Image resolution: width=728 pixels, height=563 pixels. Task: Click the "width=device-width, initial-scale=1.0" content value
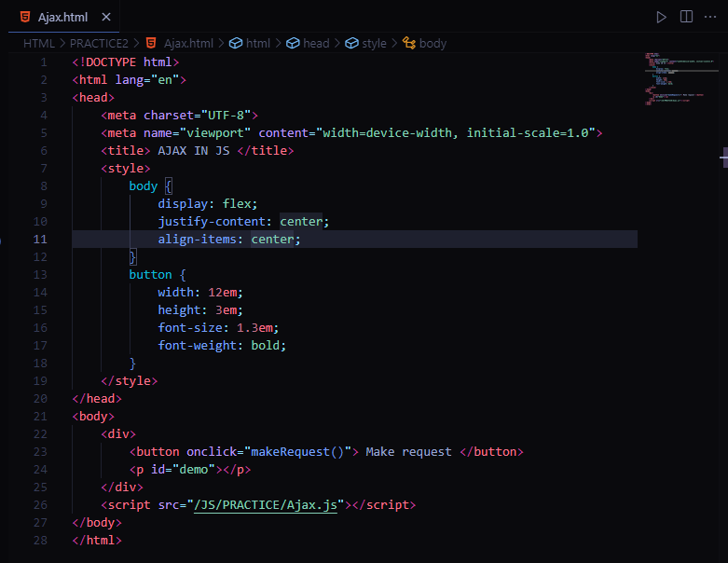pos(456,132)
